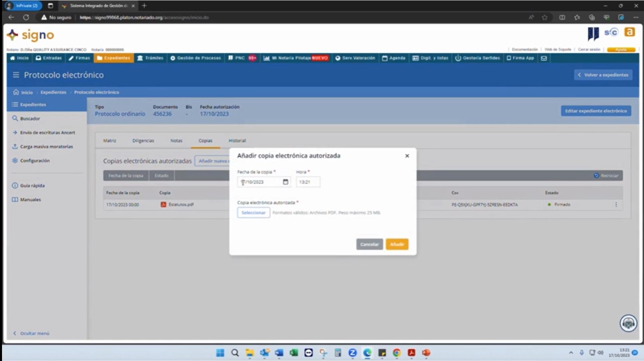Viewport: 644px width, 361px height.
Task: Expand the Fecha de la copia filter
Action: click(126, 176)
